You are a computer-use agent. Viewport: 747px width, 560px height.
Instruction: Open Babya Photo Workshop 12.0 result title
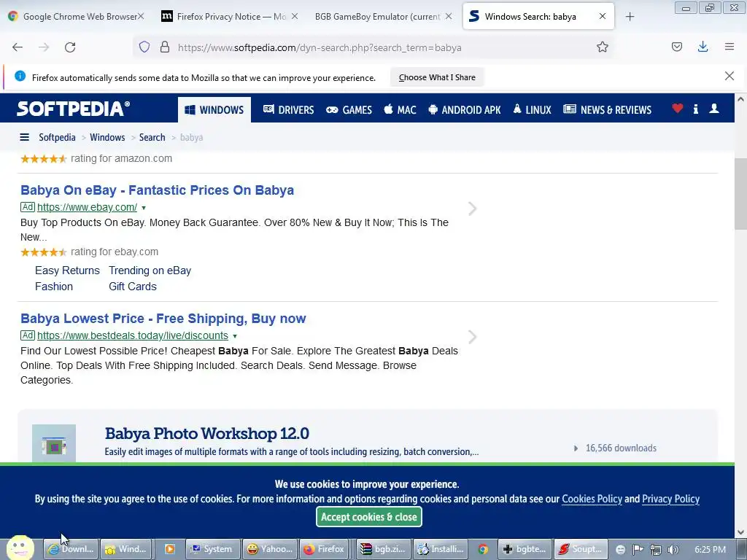(x=206, y=433)
